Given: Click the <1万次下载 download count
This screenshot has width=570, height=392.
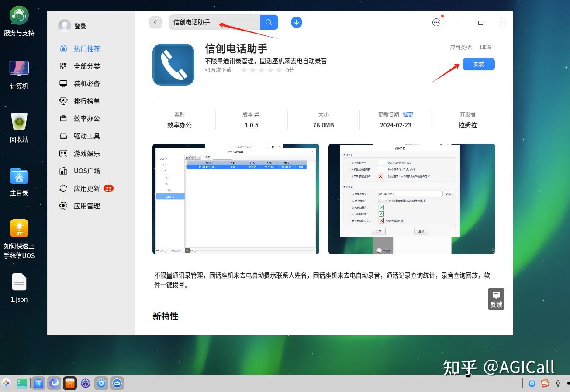Looking at the screenshot, I should tap(218, 70).
